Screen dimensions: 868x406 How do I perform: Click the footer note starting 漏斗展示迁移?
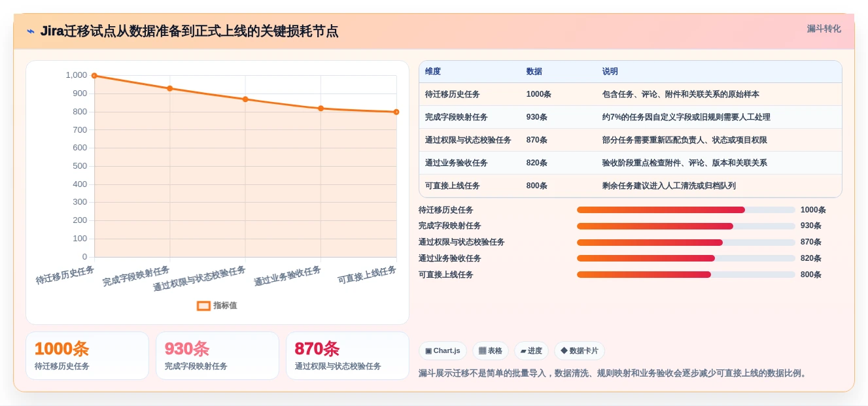[x=614, y=373]
